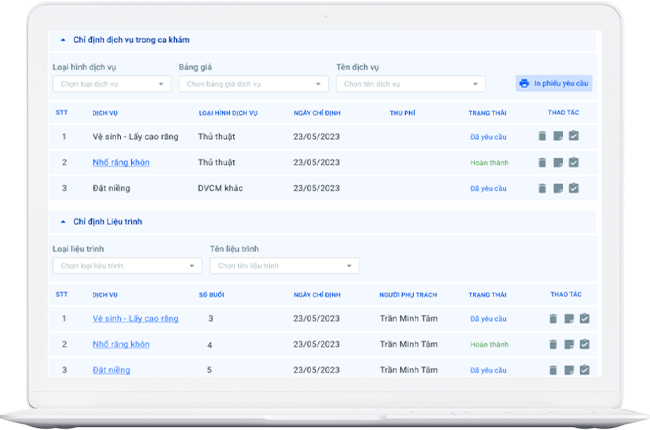Toggle clipboard check for 4-session treatment row
Image resolution: width=650 pixels, height=430 pixels.
pyautogui.click(x=584, y=345)
